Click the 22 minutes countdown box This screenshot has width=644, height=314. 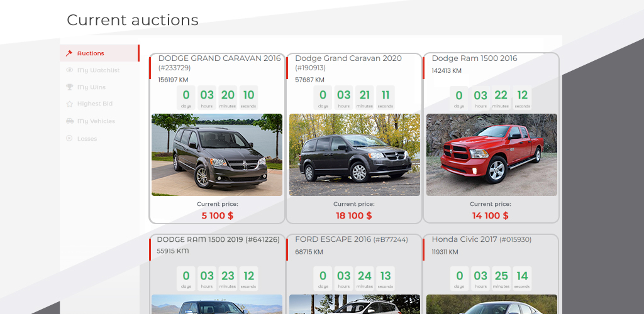click(501, 97)
